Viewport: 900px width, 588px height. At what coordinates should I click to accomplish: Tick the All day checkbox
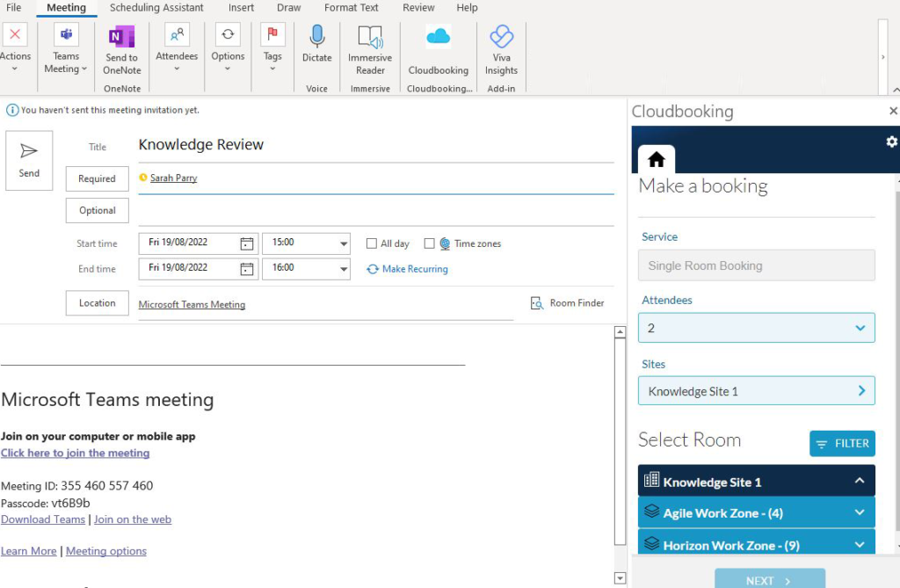(x=372, y=243)
